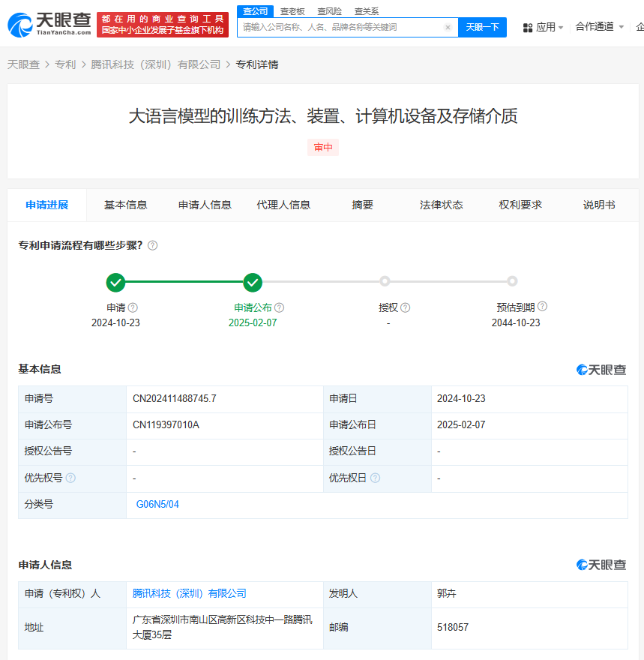Image resolution: width=644 pixels, height=660 pixels.
Task: Select the 查关系 search tab
Action: [367, 11]
